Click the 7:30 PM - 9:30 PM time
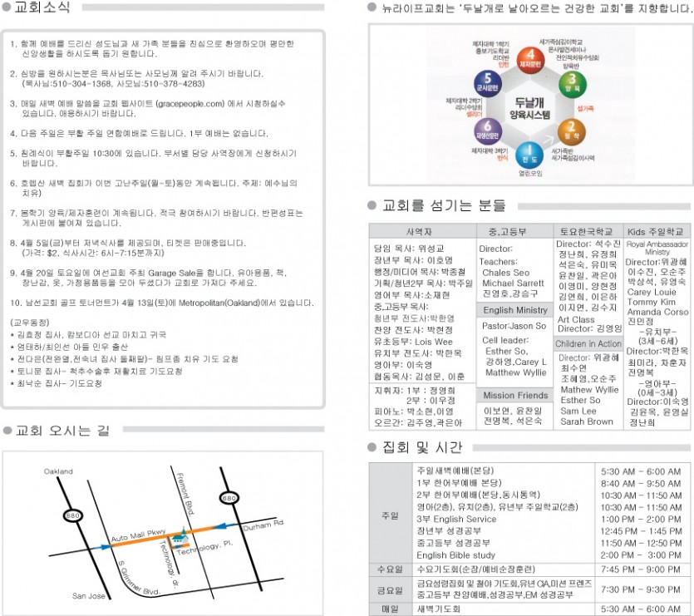Viewport: 694px width, 616px height. [641, 589]
